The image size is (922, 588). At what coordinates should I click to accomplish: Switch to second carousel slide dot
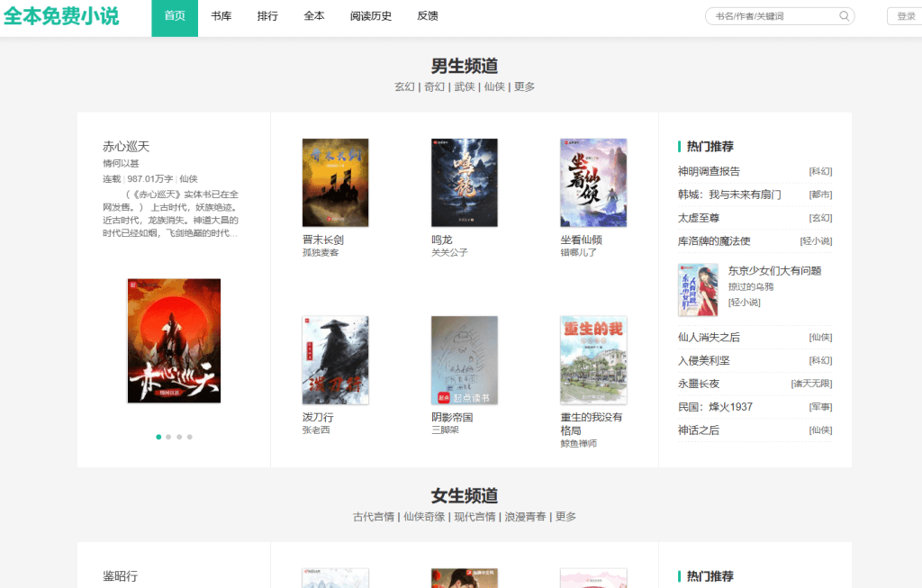pyautogui.click(x=169, y=437)
